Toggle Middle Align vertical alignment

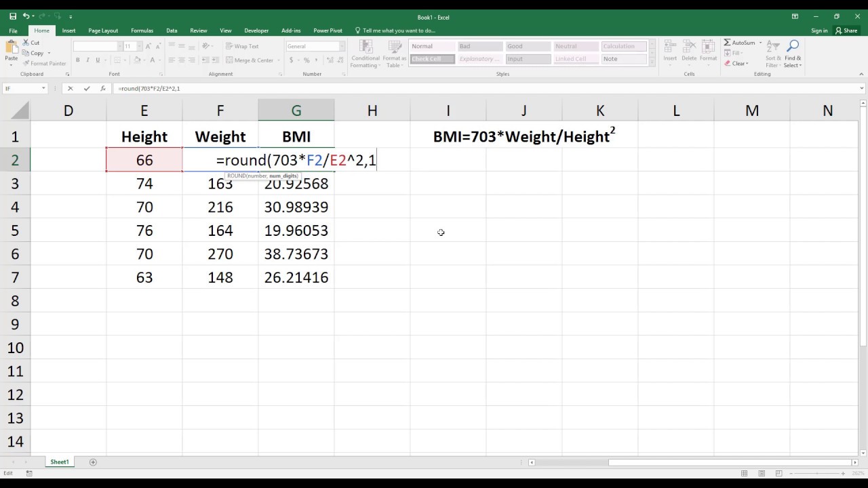pyautogui.click(x=181, y=46)
